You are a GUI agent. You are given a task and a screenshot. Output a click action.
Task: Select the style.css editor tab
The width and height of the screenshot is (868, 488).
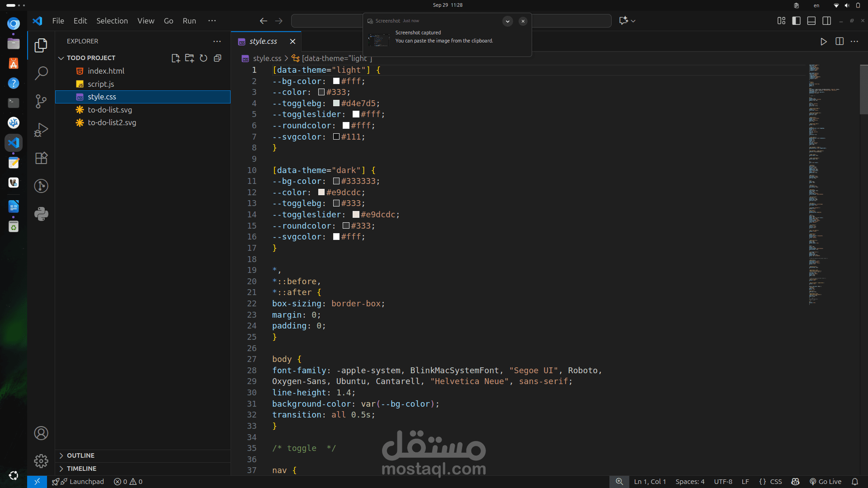pos(263,42)
